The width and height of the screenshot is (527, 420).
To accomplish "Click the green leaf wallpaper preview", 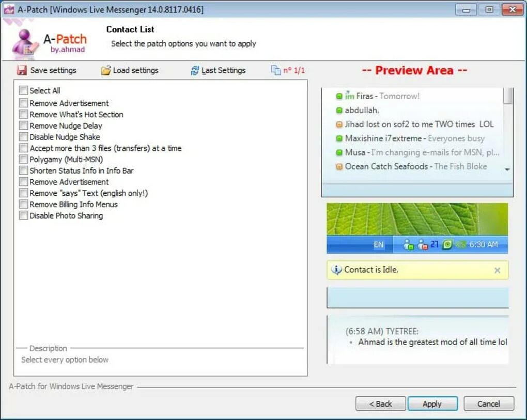I will tap(417, 219).
